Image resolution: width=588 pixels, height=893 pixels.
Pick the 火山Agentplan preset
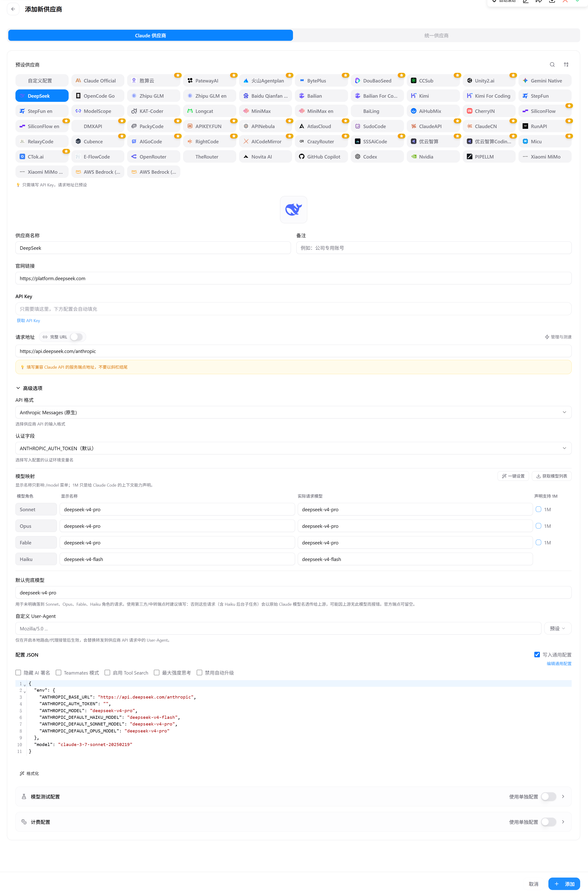point(266,81)
